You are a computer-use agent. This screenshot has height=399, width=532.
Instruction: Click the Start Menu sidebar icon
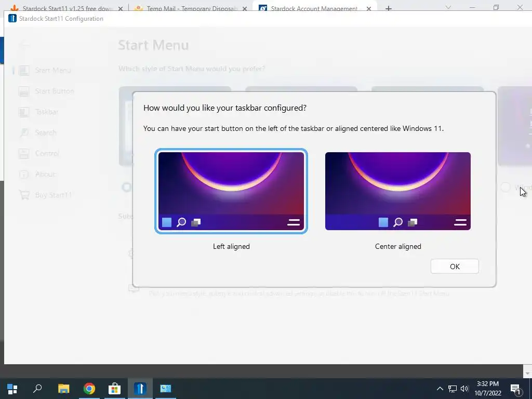tap(24, 70)
